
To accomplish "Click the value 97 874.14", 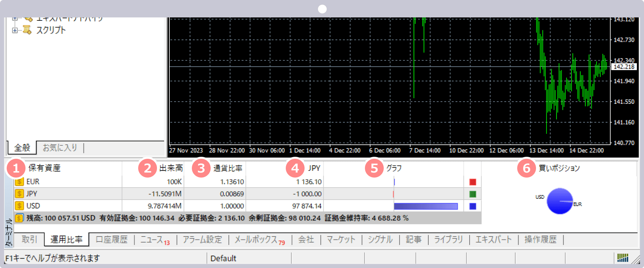I will 307,206.
